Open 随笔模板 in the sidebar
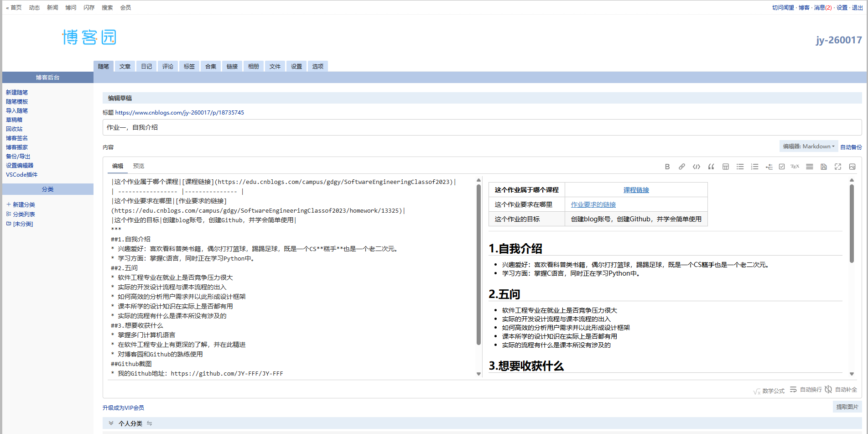868x434 pixels. click(x=17, y=102)
